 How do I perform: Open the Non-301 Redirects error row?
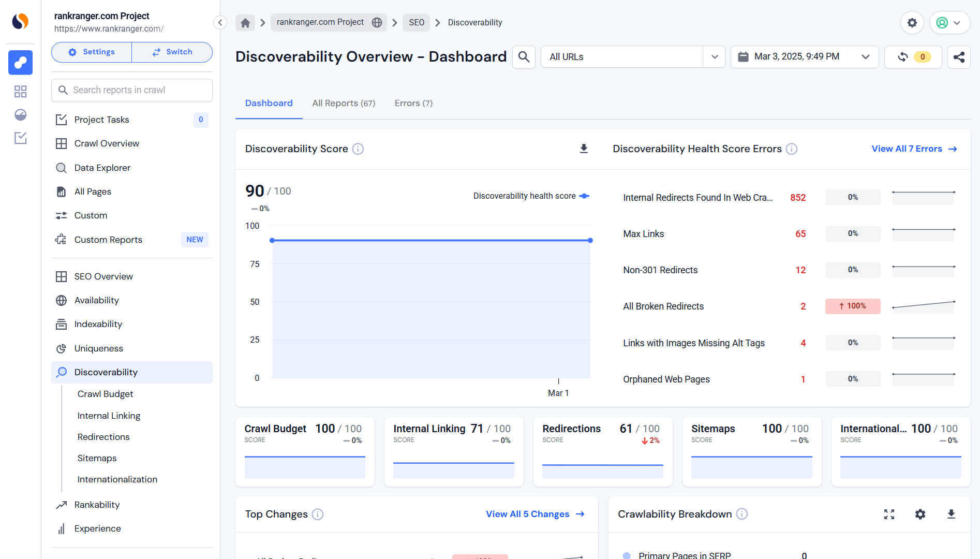pyautogui.click(x=789, y=270)
